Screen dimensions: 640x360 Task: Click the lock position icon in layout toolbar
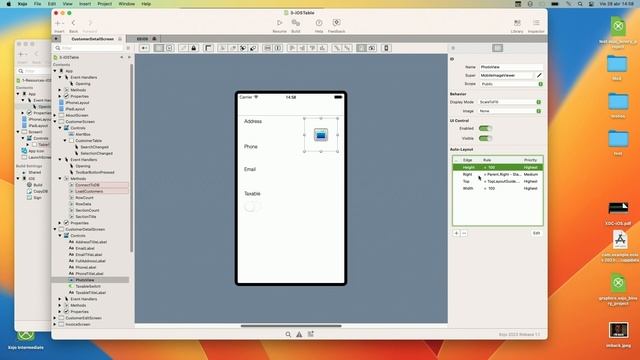194,48
